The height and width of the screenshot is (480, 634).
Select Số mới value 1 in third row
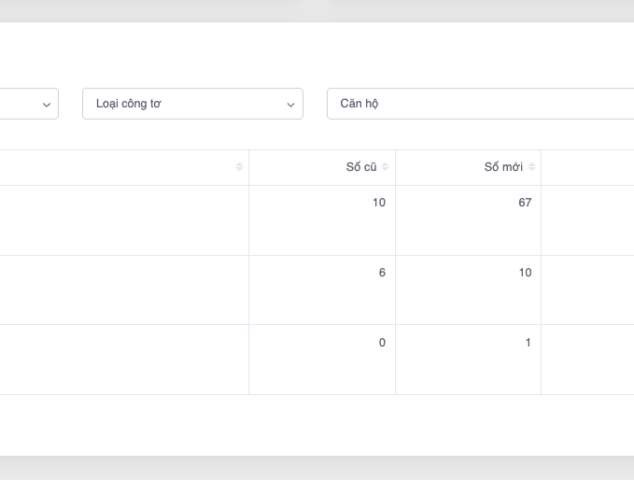[x=527, y=343]
